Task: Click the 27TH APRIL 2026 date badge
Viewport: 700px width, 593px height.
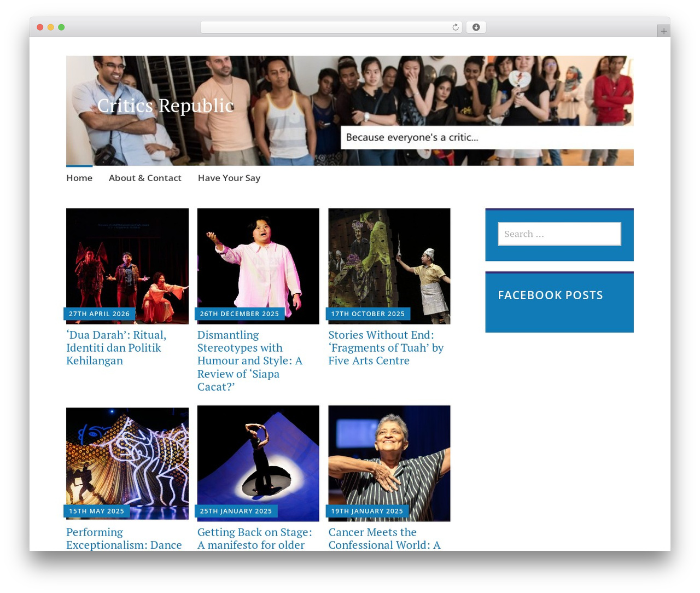Action: 99,314
